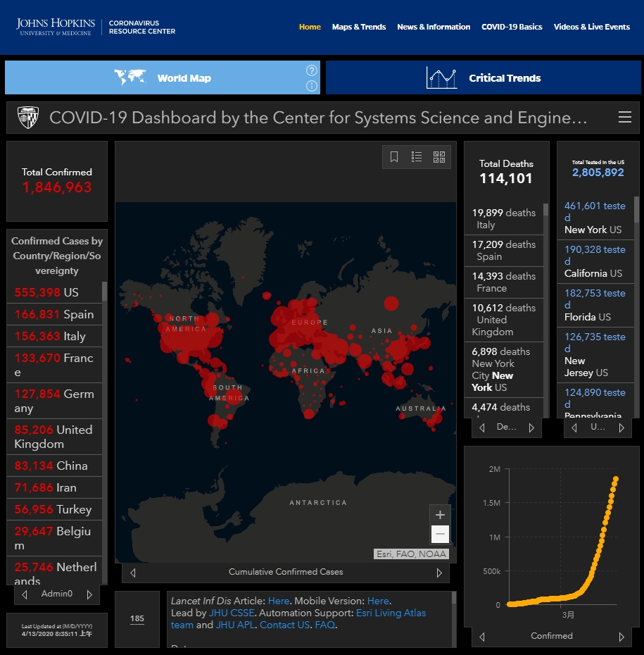Click the Contact US link
The height and width of the screenshot is (655, 644).
(284, 625)
